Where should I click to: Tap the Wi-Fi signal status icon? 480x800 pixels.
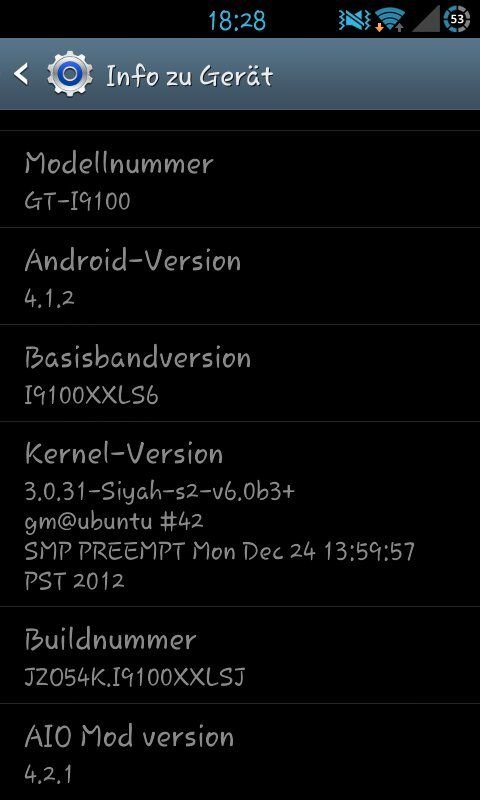coord(390,20)
